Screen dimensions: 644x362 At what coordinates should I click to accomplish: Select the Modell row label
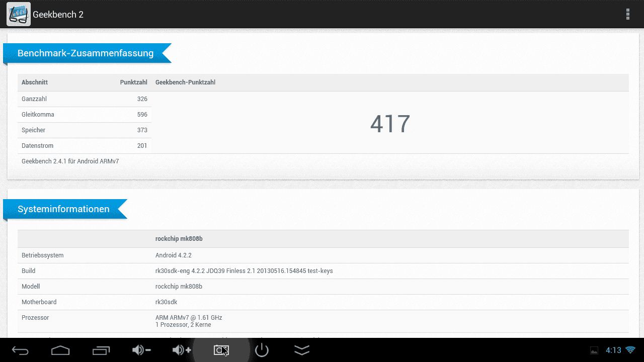point(31,287)
